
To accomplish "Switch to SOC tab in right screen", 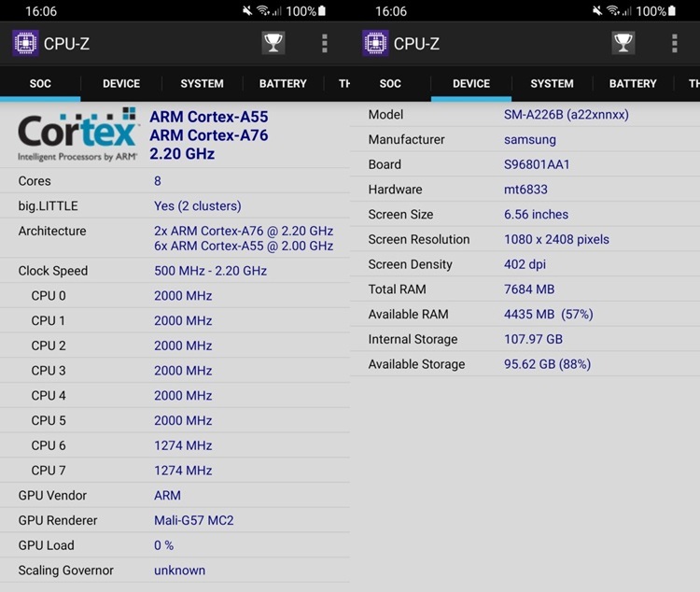I will coord(390,83).
